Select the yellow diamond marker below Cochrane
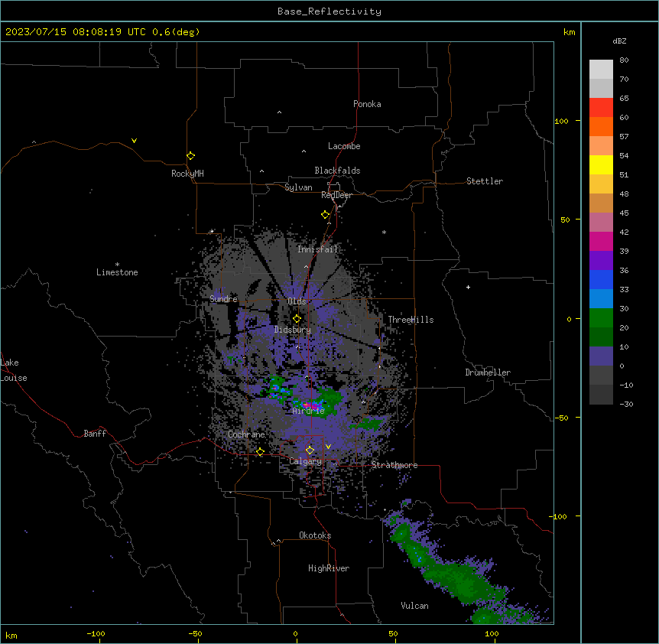The height and width of the screenshot is (644, 659). [x=260, y=452]
